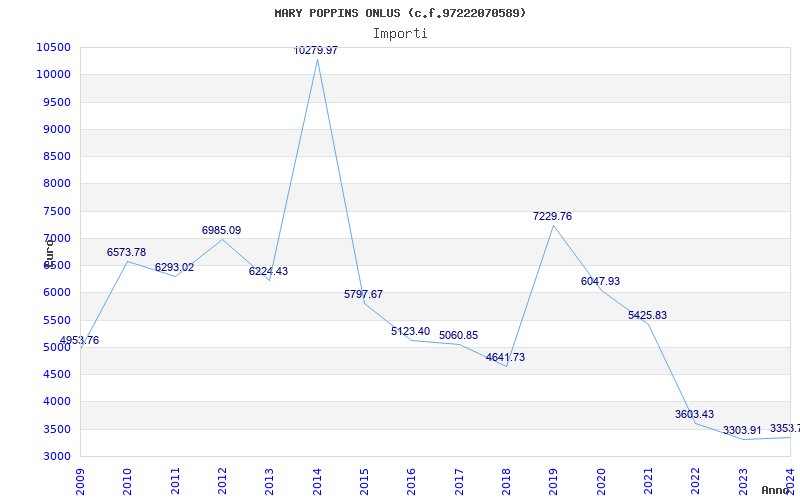
Task: Click the x-axis year 2023
Action: 743,482
